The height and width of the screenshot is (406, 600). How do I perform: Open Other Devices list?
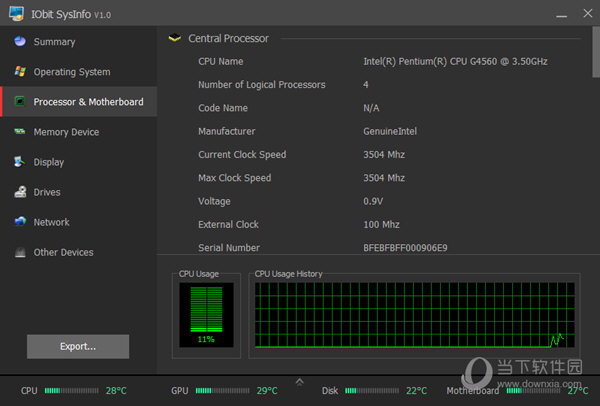click(78, 252)
